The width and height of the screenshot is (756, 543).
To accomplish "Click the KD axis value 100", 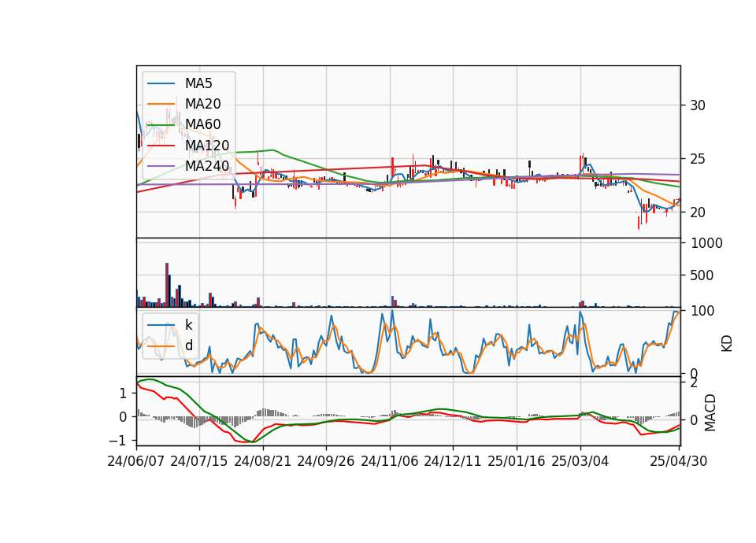I will tap(702, 311).
